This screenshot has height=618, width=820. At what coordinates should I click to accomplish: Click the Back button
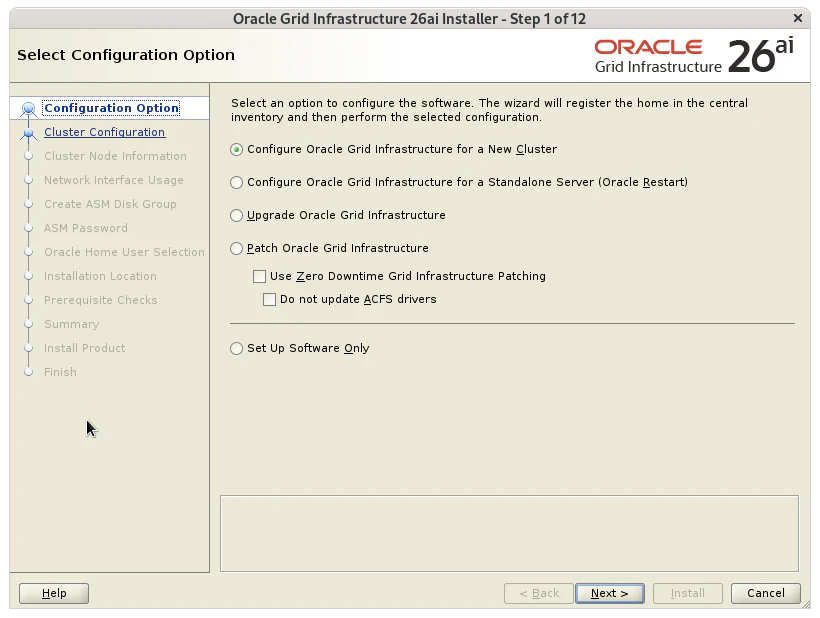(x=539, y=593)
